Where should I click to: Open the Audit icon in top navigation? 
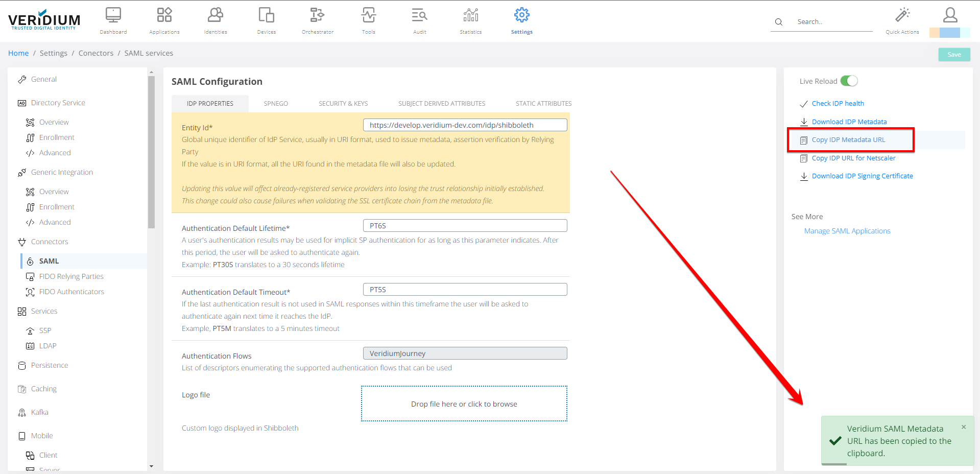coord(419,15)
